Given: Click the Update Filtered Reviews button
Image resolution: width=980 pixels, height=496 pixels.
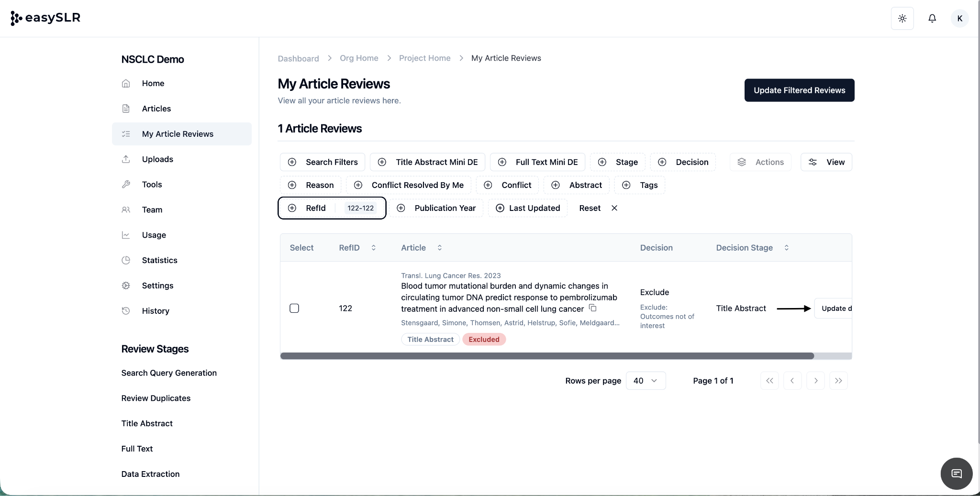Looking at the screenshot, I should click(x=799, y=90).
